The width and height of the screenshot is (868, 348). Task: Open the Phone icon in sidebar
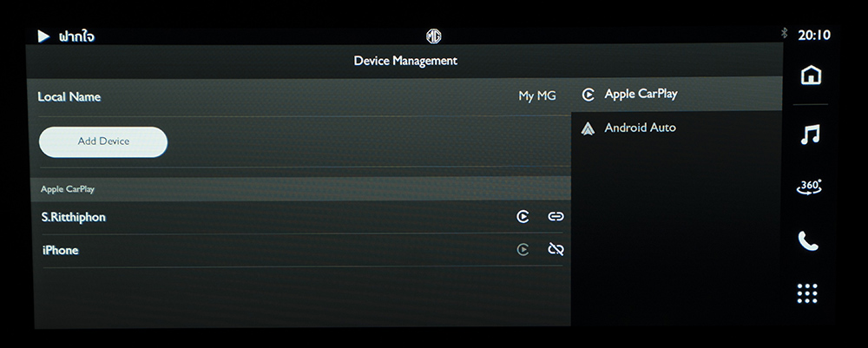(x=808, y=240)
